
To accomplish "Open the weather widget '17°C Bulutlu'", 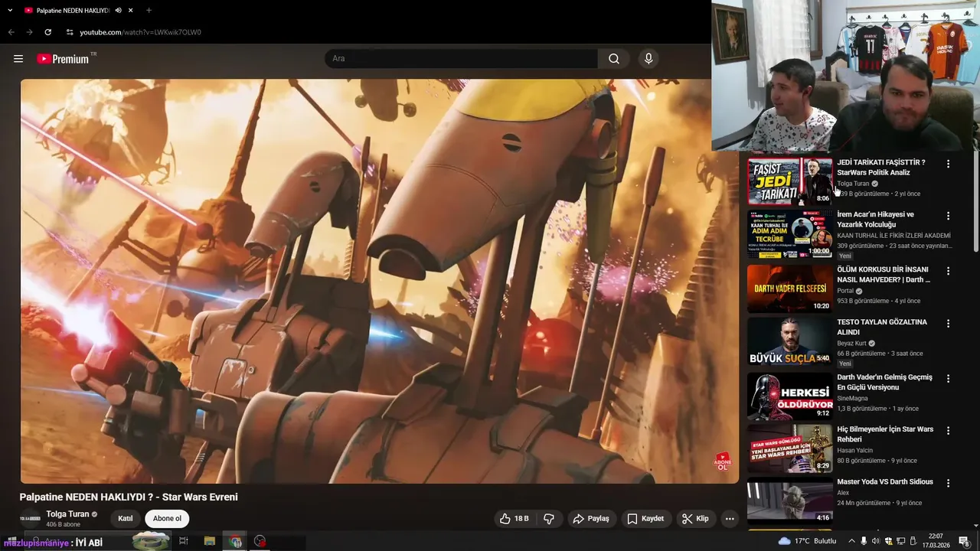I will click(807, 541).
